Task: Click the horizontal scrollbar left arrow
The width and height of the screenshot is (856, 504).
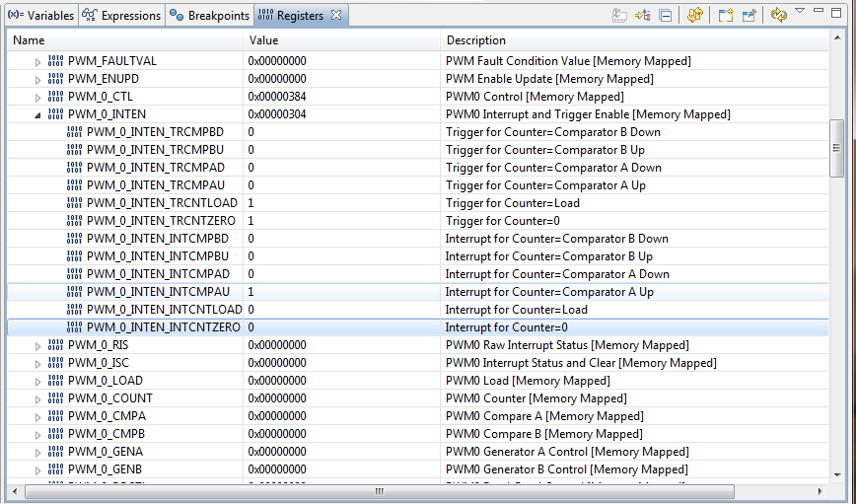Action: tap(15, 491)
